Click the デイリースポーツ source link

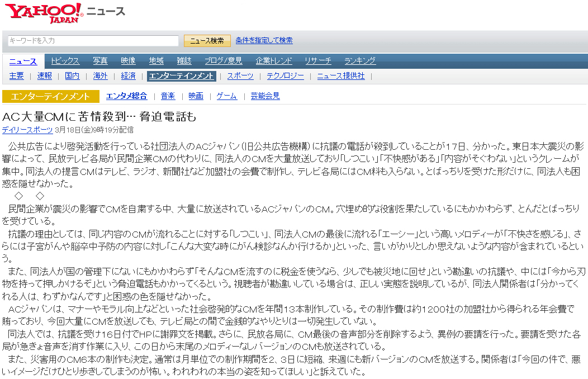point(27,130)
